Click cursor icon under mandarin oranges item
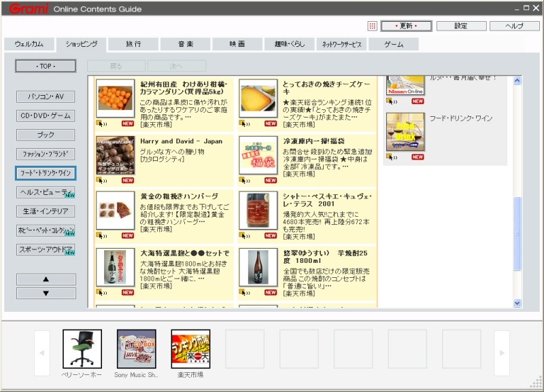 click(101, 124)
